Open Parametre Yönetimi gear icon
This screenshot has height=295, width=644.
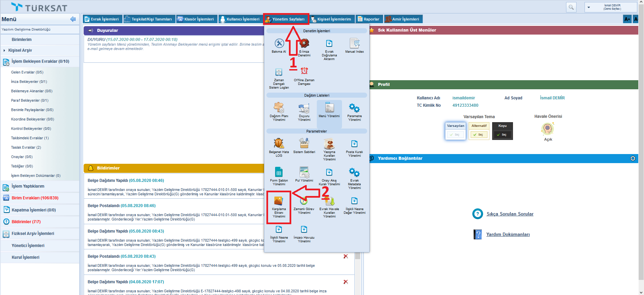point(354,108)
